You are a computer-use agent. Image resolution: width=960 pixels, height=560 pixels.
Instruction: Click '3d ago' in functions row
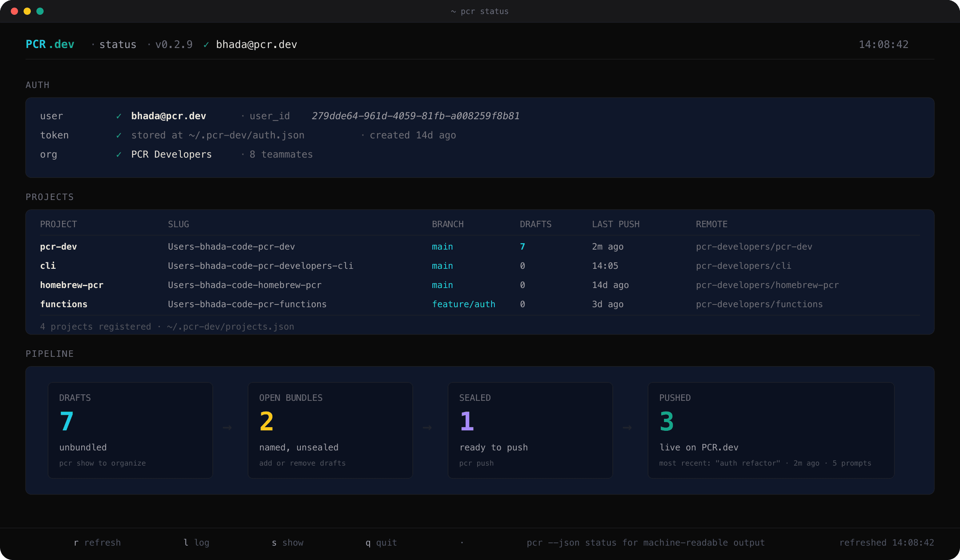608,304
